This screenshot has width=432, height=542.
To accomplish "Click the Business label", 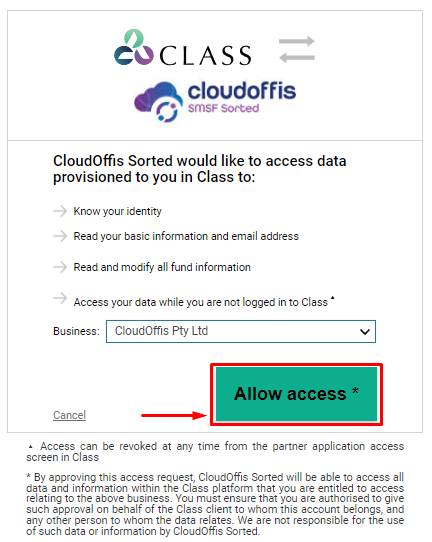I will (76, 331).
